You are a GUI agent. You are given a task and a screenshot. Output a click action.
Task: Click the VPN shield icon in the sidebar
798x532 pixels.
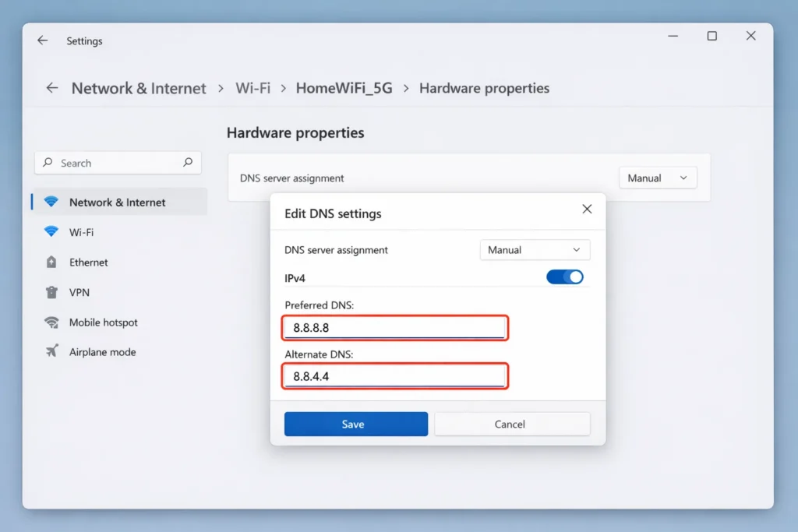(x=51, y=292)
